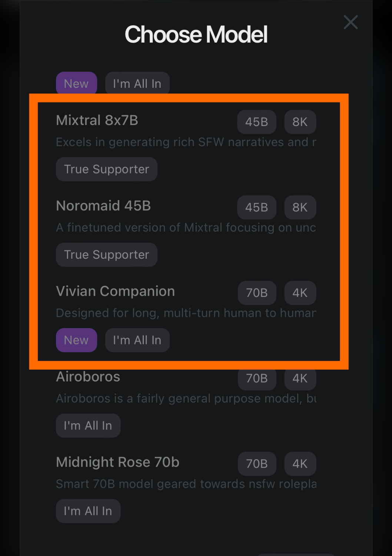
Task: Click I'm All In badge under Airoboros
Action: click(88, 426)
